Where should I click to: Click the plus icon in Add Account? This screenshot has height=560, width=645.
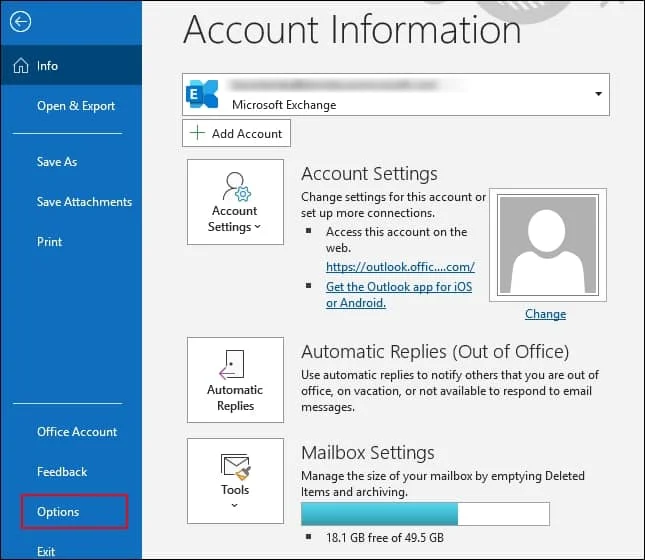[x=197, y=133]
